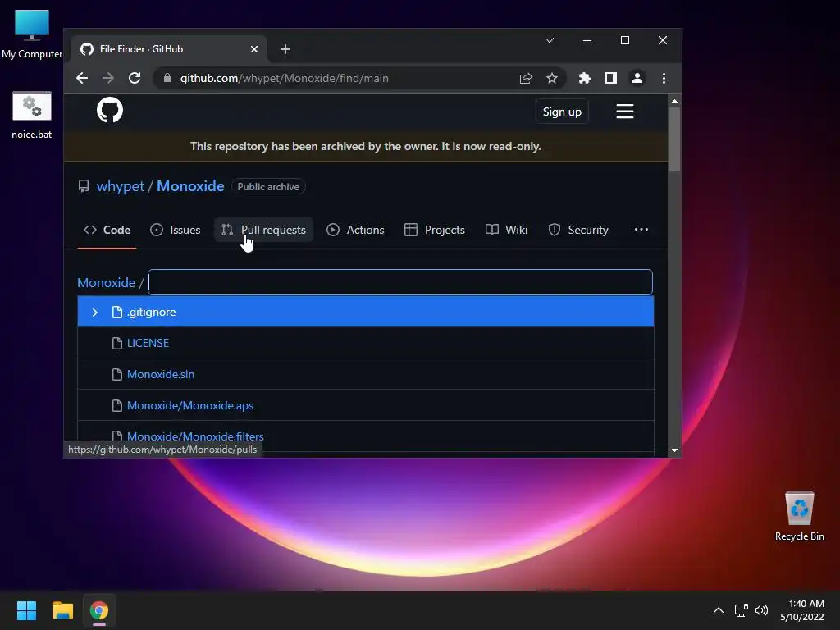Select the Recycle Bin desktop icon
This screenshot has width=840, height=630.
click(x=799, y=516)
